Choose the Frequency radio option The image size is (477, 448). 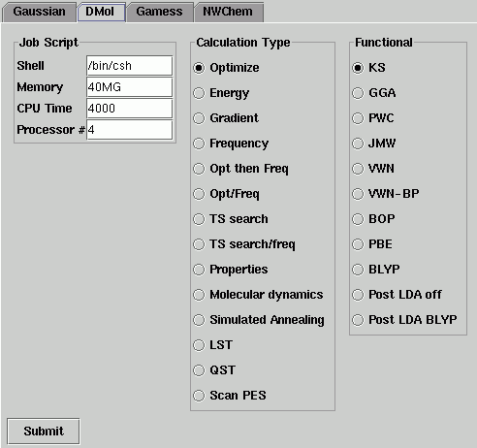click(x=231, y=144)
